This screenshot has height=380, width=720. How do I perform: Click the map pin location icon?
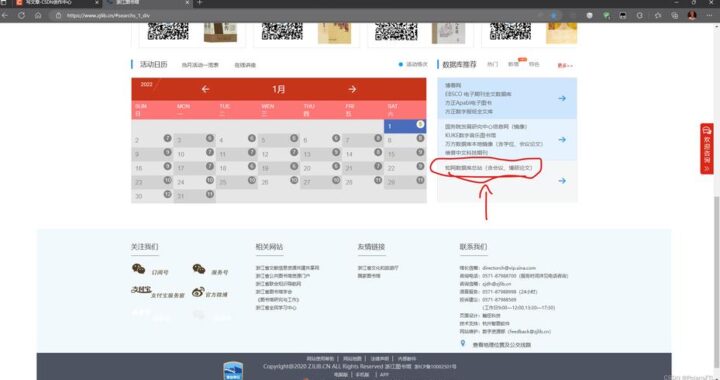463,343
